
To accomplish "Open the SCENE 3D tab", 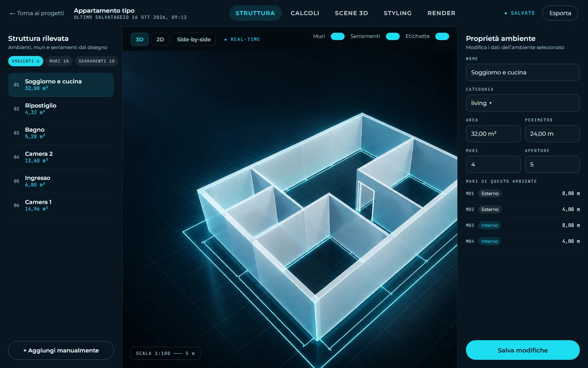I will click(x=352, y=13).
